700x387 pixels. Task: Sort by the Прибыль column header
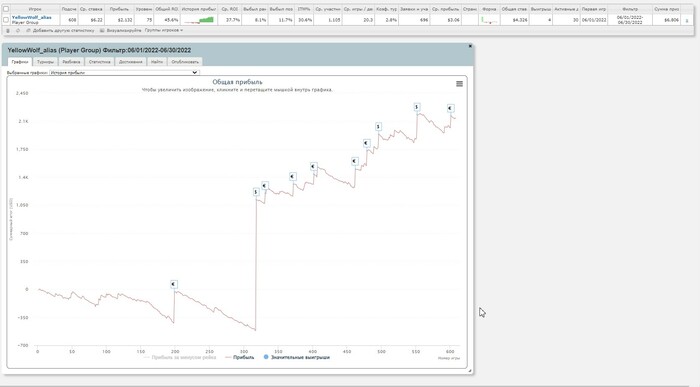click(x=119, y=9)
